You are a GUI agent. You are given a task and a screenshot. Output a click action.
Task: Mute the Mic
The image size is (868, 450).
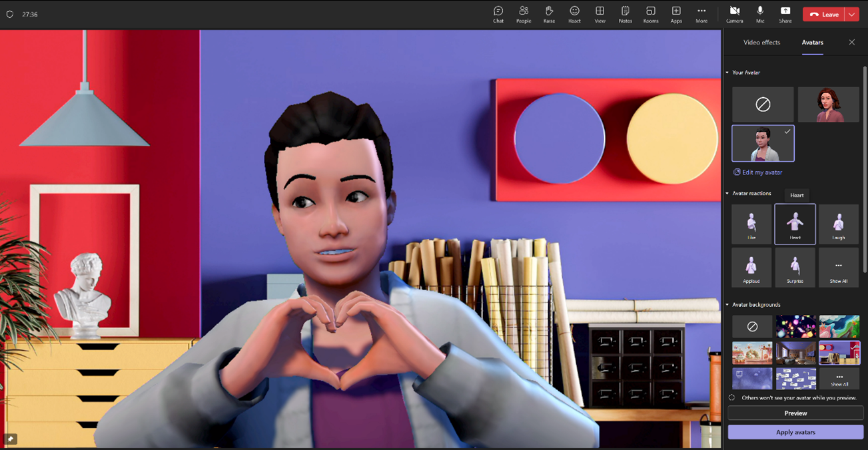point(760,13)
